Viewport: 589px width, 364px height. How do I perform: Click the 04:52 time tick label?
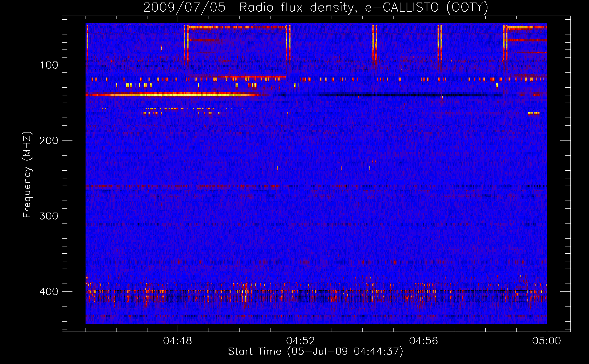coord(301,341)
